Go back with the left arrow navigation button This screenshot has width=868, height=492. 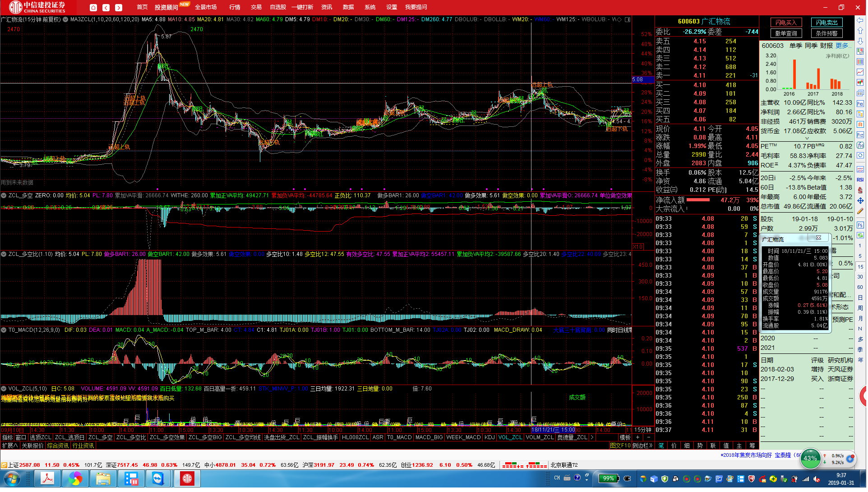106,8
